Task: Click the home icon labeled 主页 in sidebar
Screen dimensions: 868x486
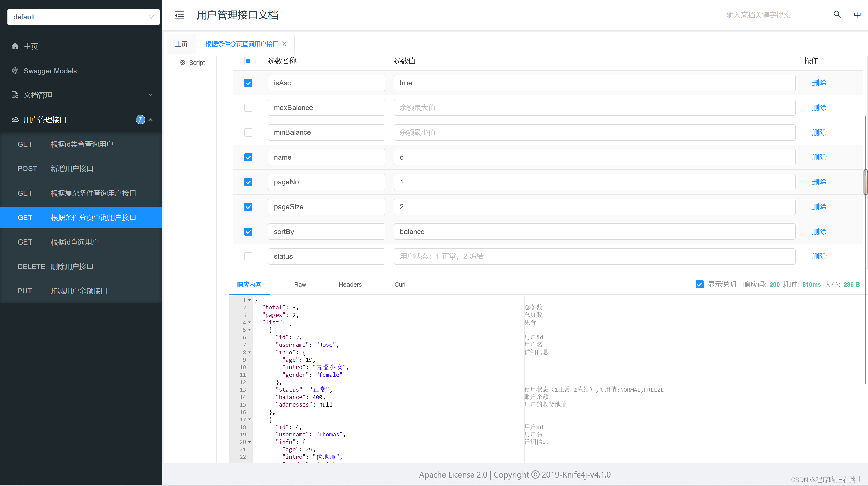Action: click(x=15, y=46)
